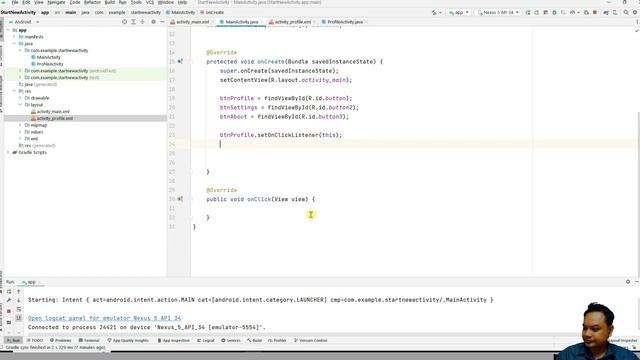
Task: Open Logcat panel for emulator link
Action: point(104,318)
